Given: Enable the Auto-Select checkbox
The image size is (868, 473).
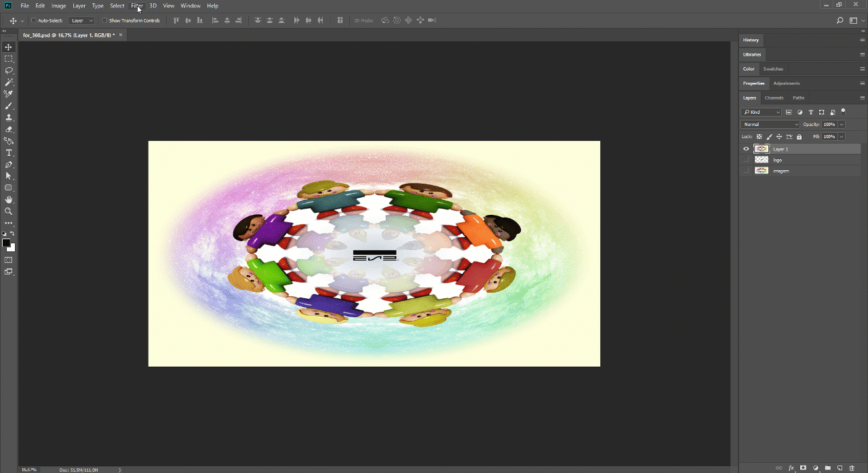Looking at the screenshot, I should click(34, 20).
